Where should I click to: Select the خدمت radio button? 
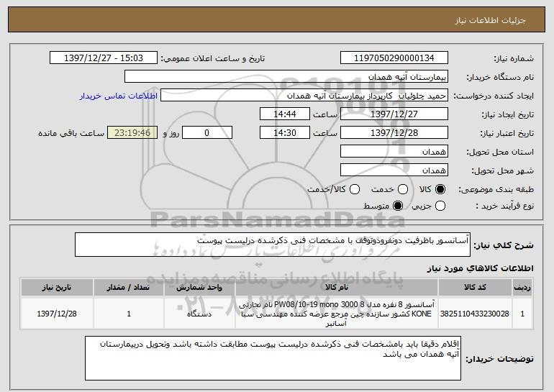pos(403,189)
